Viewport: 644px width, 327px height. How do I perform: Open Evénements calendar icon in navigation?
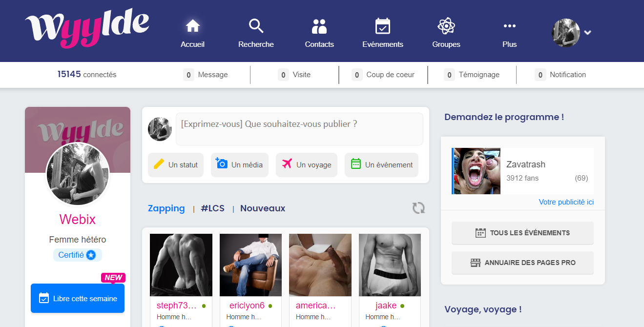pos(383,33)
